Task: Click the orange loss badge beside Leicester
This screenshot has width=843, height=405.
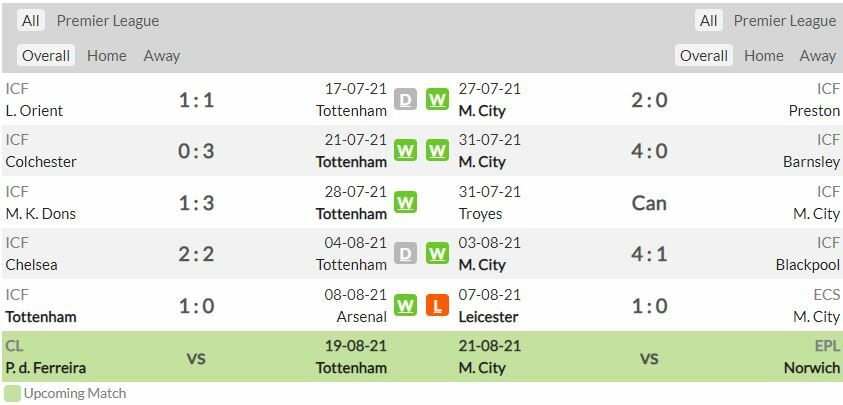Action: (x=437, y=306)
